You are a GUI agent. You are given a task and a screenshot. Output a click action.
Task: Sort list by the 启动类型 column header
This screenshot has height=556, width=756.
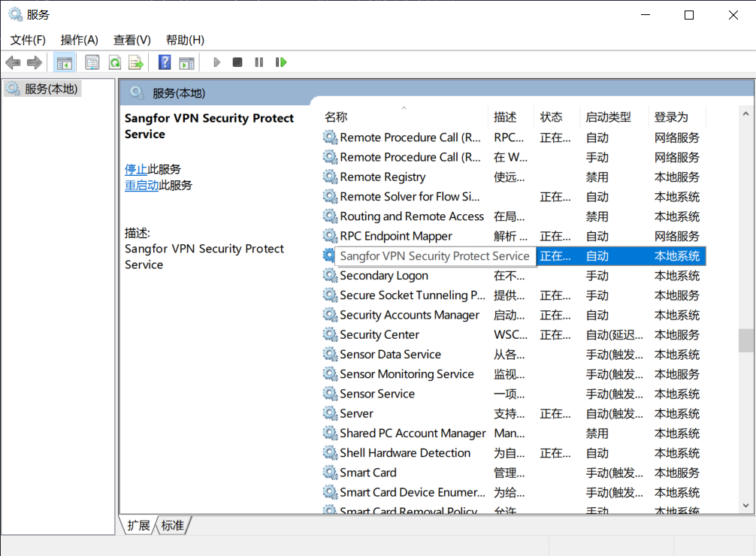[608, 117]
